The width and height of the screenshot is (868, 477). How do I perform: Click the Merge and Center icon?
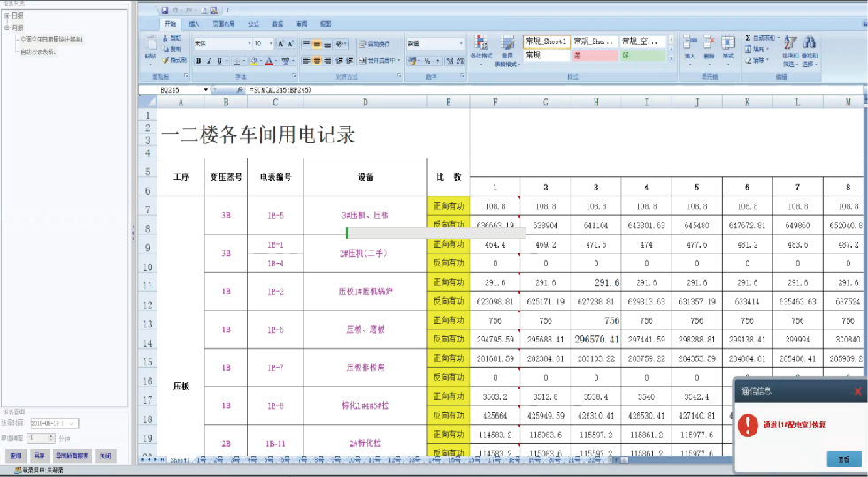click(x=363, y=60)
